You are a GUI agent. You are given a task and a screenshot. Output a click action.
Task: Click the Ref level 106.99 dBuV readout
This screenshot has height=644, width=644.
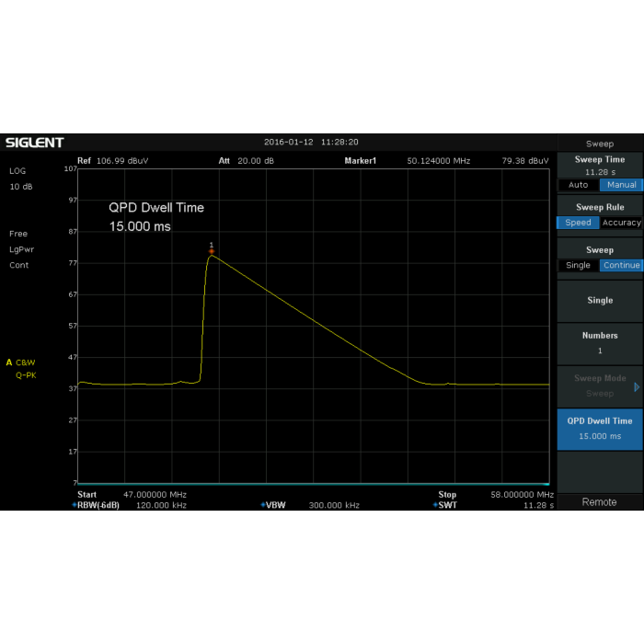tap(124, 161)
